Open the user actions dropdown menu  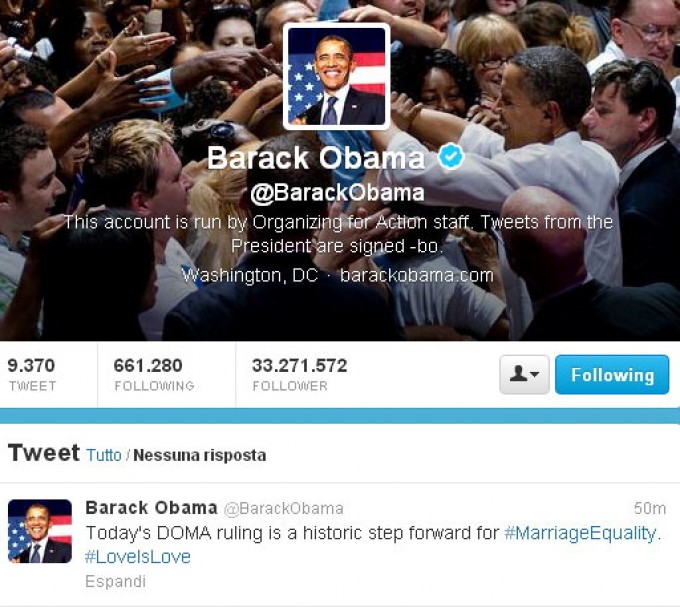pyautogui.click(x=524, y=374)
